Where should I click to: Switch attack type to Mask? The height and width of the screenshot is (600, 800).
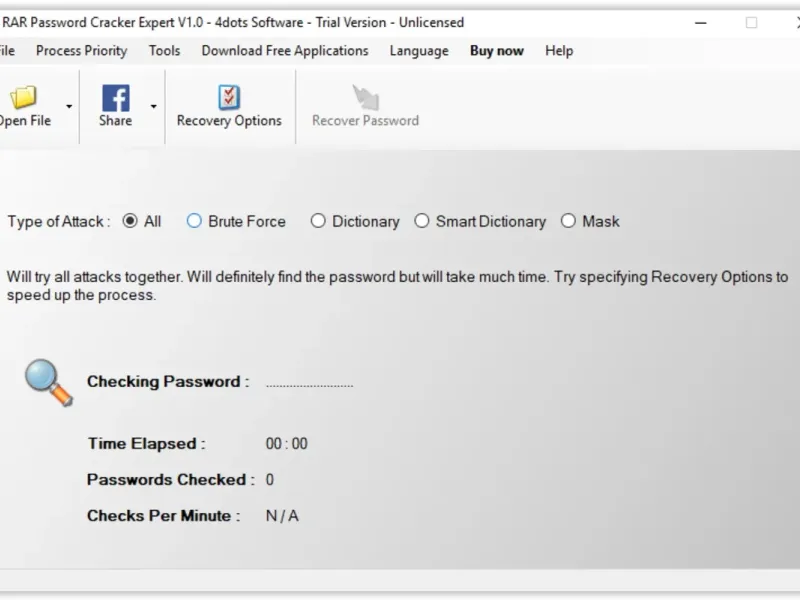pos(568,222)
